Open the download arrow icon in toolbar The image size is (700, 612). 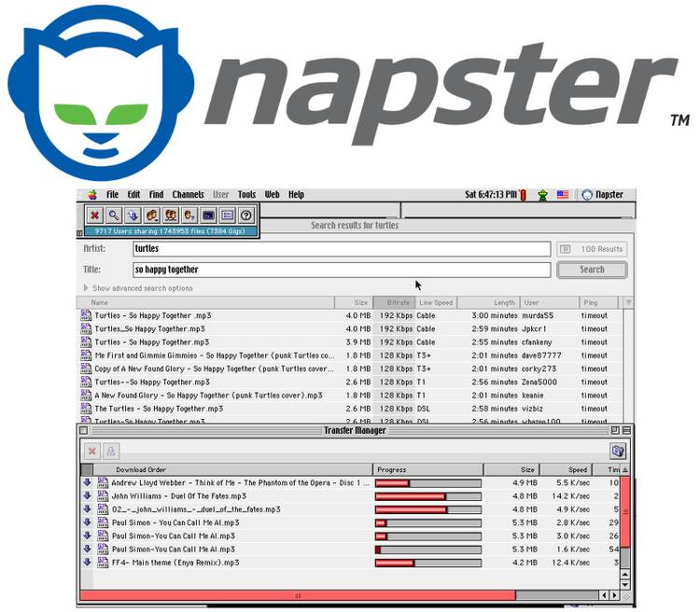[x=132, y=215]
